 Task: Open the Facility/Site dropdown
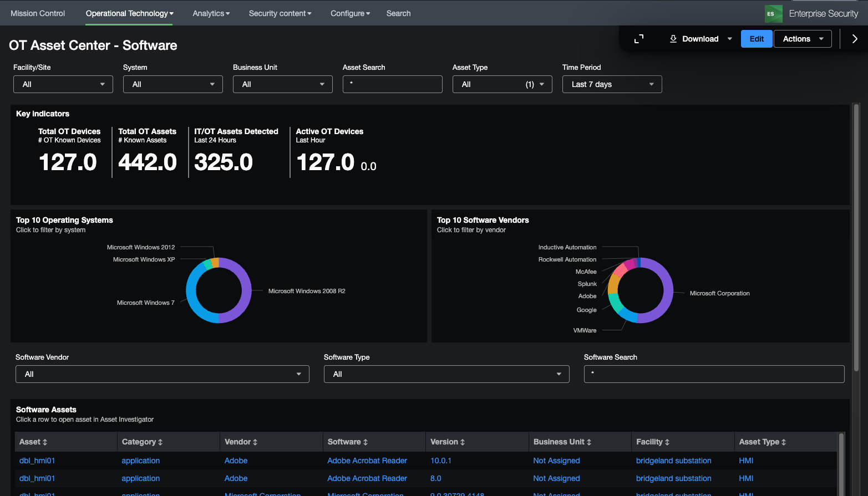coord(63,84)
